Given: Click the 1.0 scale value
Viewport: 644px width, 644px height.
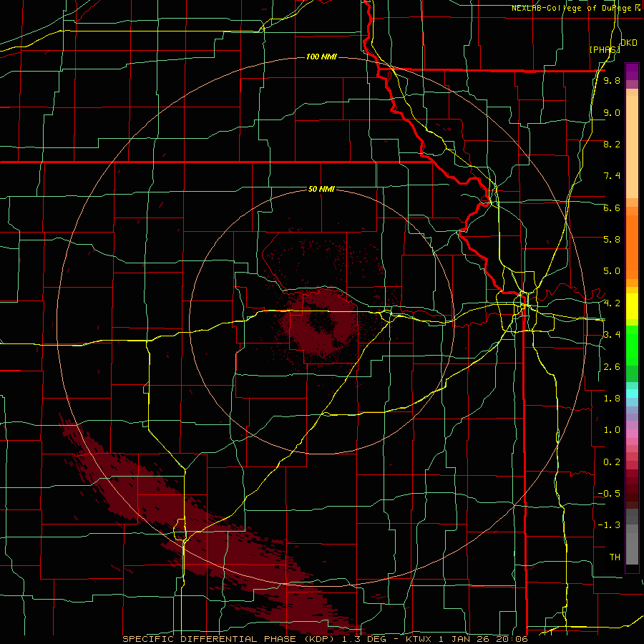Looking at the screenshot, I should (x=612, y=430).
